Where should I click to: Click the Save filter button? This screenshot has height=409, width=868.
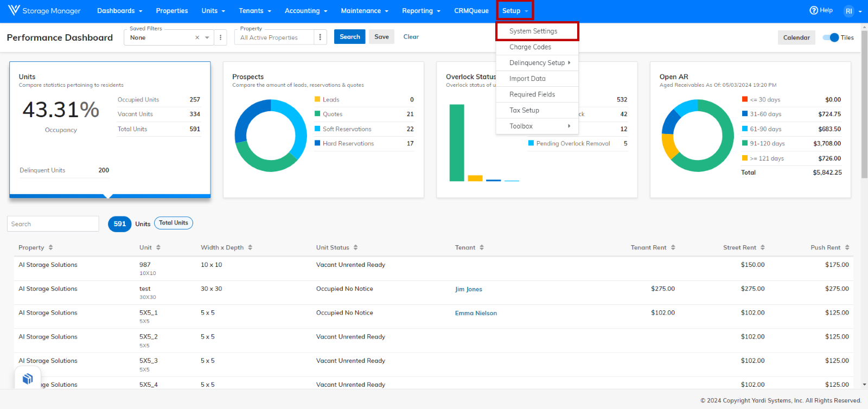coord(381,37)
